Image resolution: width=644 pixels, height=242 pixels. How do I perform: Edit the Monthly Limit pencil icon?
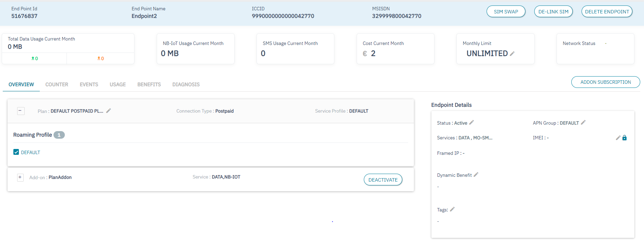click(512, 54)
